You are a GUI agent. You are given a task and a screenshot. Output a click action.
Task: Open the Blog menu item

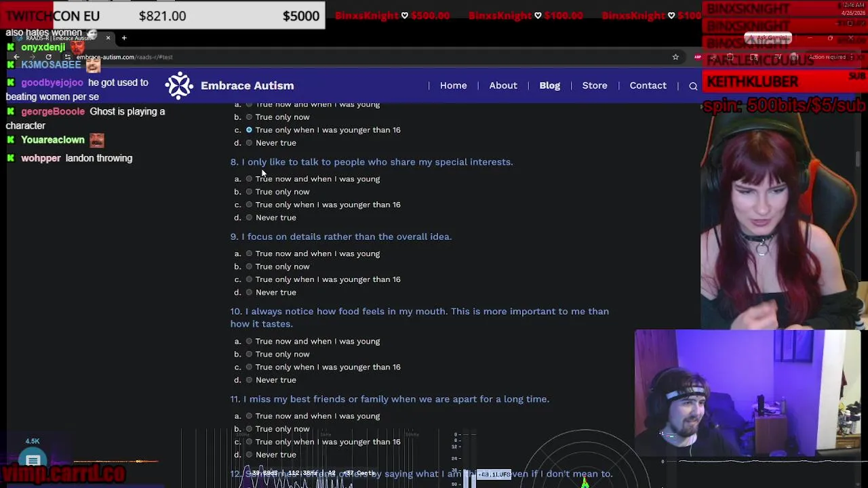(x=549, y=85)
